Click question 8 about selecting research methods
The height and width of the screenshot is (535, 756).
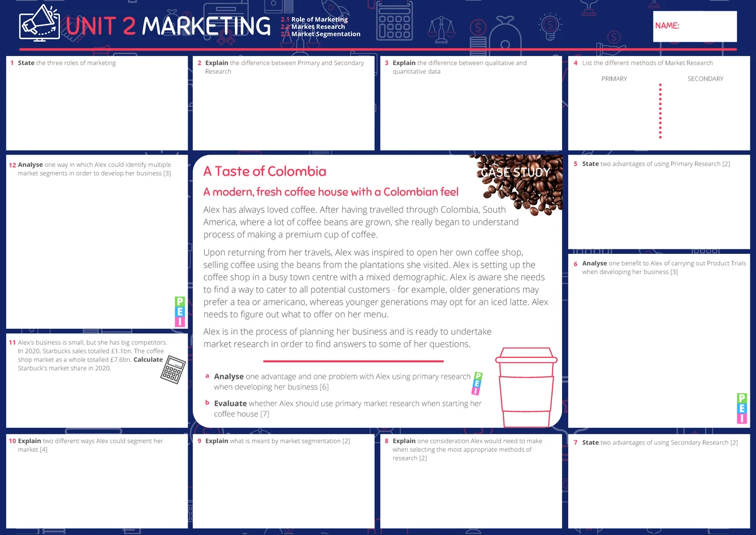coord(463,449)
